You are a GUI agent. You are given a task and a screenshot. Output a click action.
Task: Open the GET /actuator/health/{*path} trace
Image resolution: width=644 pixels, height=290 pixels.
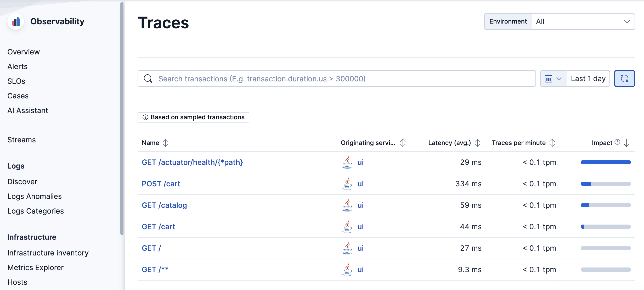pyautogui.click(x=192, y=162)
